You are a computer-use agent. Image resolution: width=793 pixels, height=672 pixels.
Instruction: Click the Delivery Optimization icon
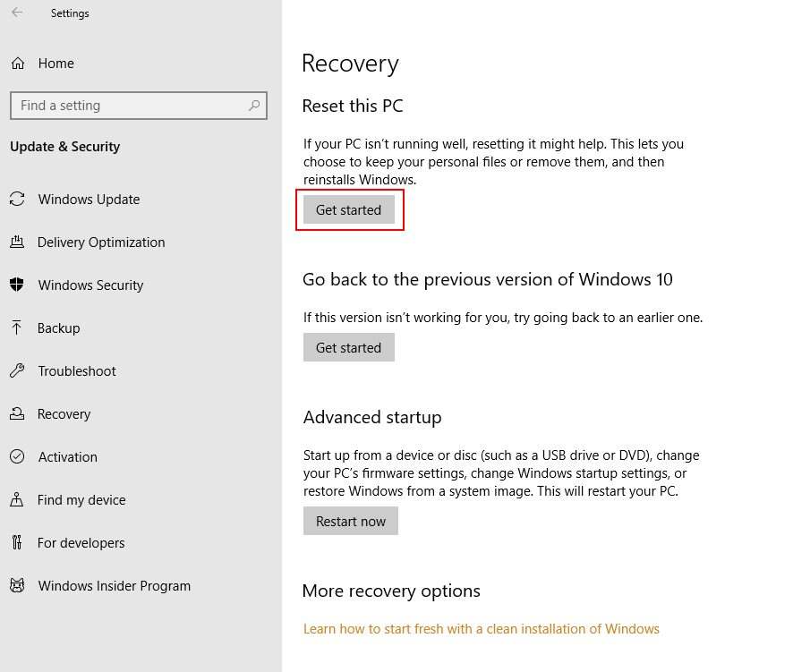tap(17, 242)
